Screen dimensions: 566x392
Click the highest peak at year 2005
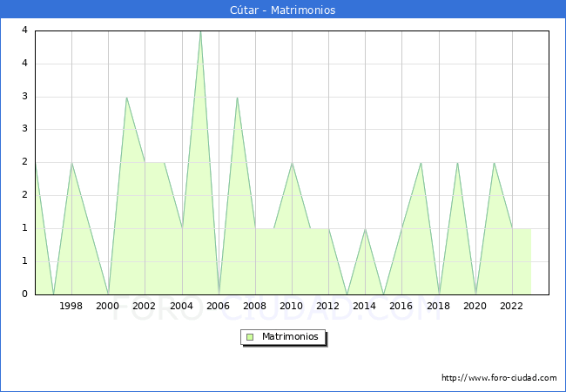click(200, 31)
